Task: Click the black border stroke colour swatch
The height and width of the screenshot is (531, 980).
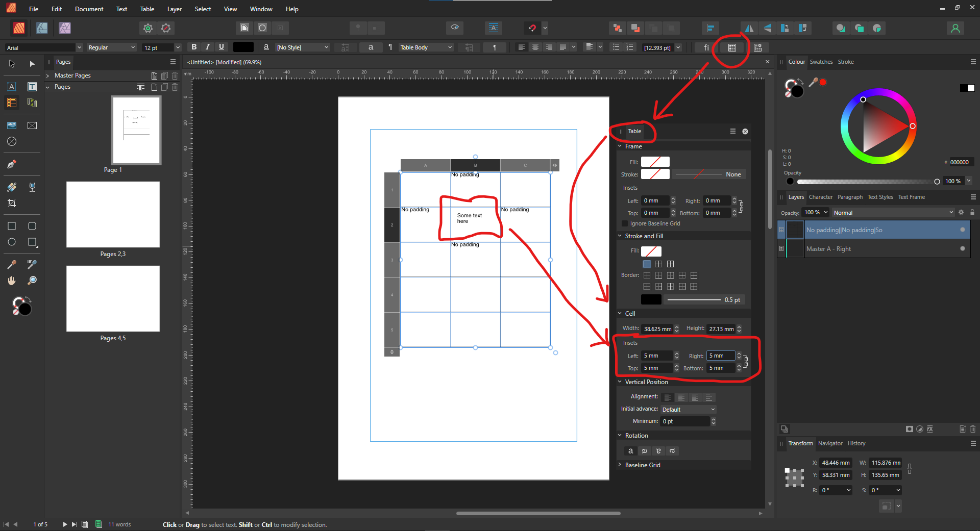Action: [651, 300]
